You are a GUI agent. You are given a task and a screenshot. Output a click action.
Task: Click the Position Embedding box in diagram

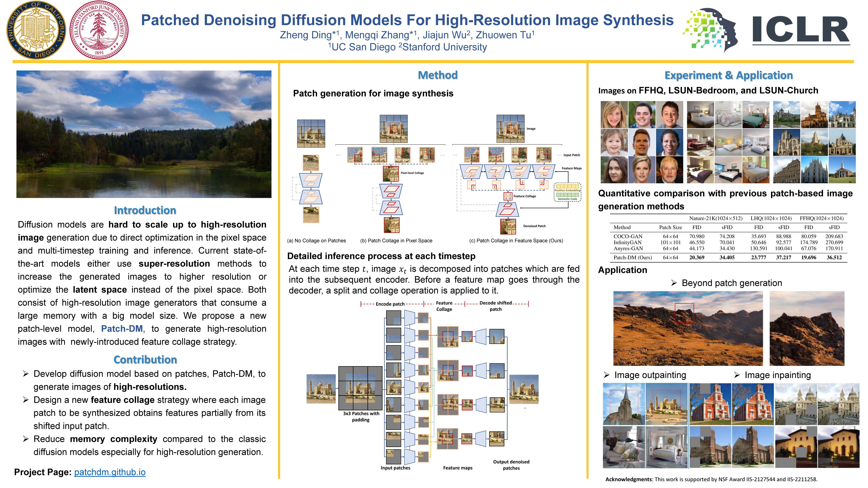[x=567, y=186]
